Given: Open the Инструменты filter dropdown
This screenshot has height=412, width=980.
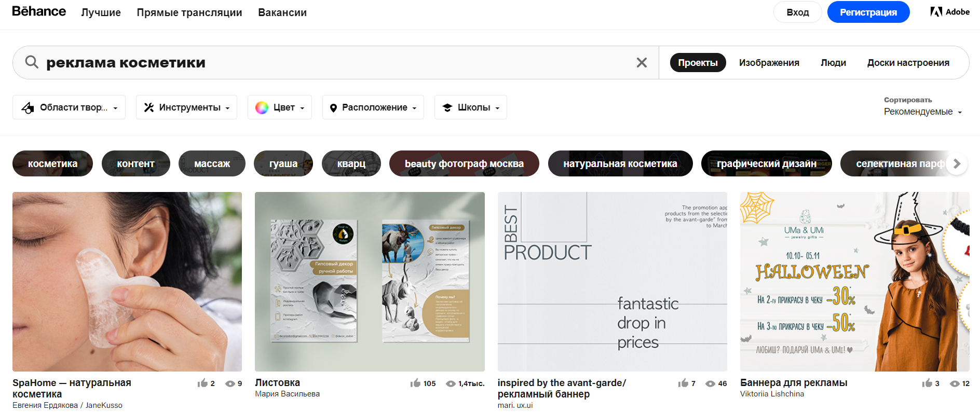Looking at the screenshot, I should tap(186, 107).
